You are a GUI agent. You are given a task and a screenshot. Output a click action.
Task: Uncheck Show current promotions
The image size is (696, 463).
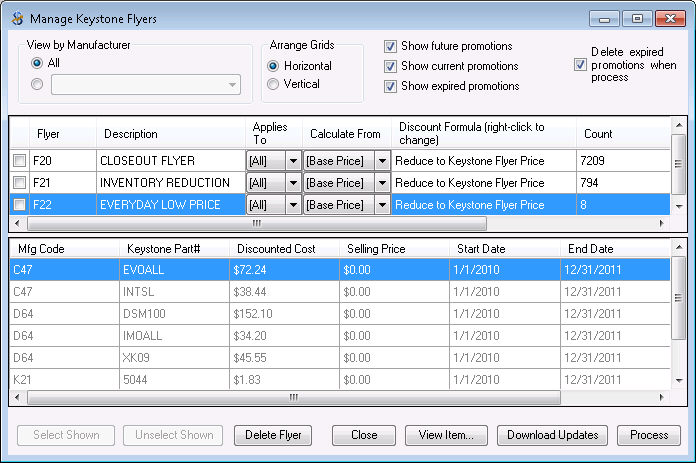[391, 66]
